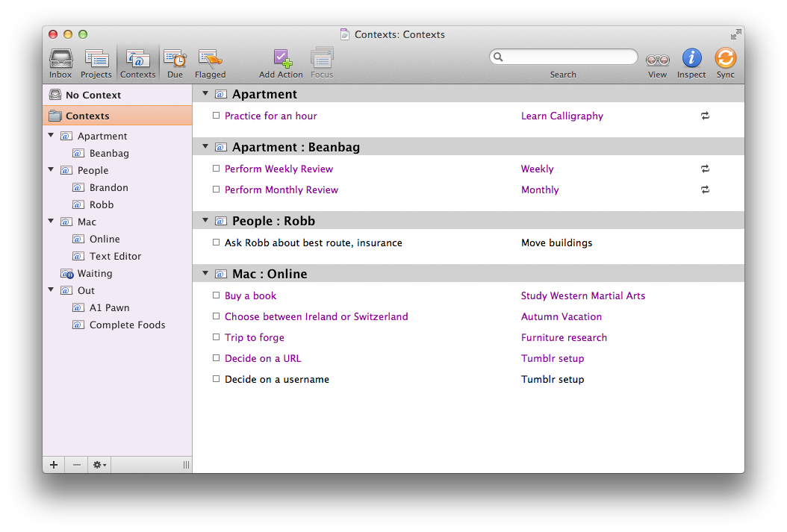Collapse the Mac : Online group
787x532 pixels.
pos(205,273)
